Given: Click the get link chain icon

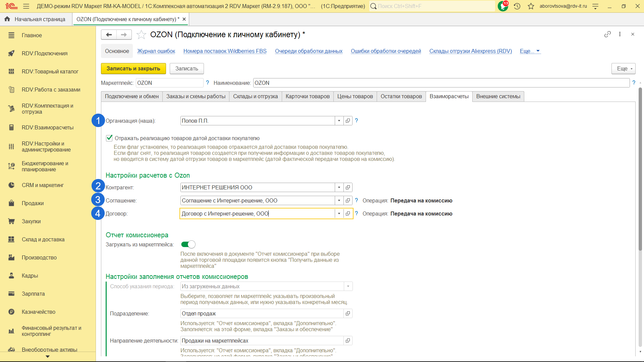Looking at the screenshot, I should (x=607, y=34).
